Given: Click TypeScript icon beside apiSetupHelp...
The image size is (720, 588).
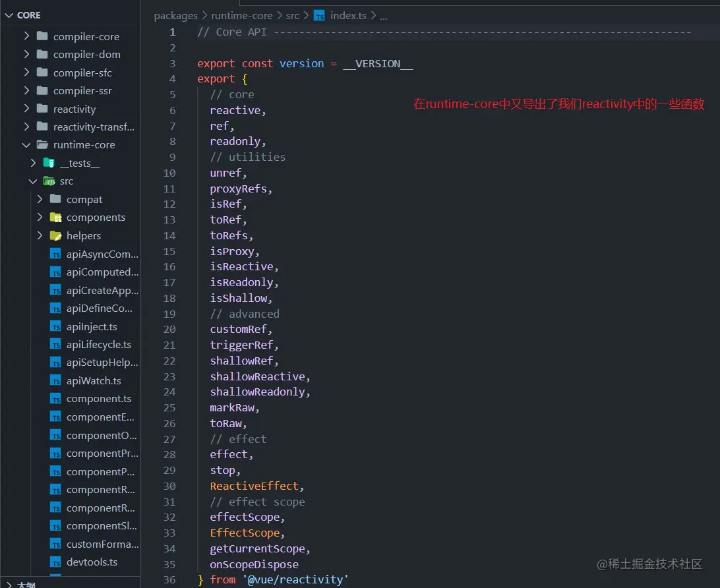Looking at the screenshot, I should tap(55, 363).
